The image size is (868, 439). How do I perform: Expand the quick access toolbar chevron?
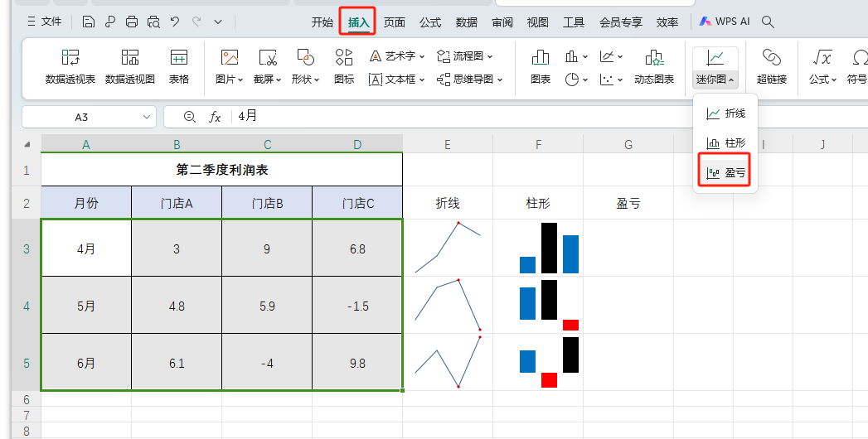[218, 22]
